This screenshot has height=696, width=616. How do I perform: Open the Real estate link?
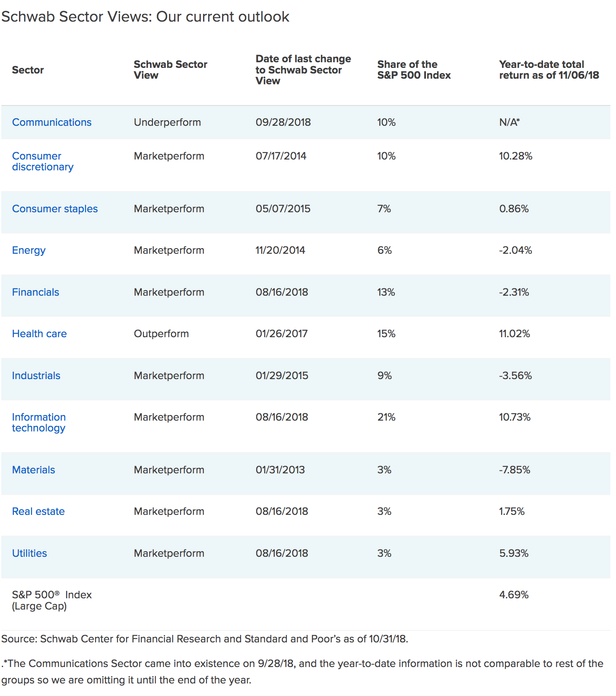pos(38,511)
